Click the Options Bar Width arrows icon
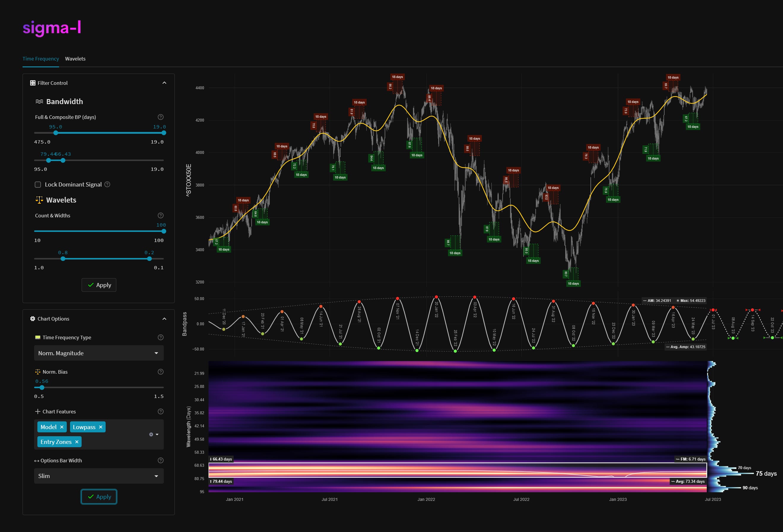 pos(37,461)
